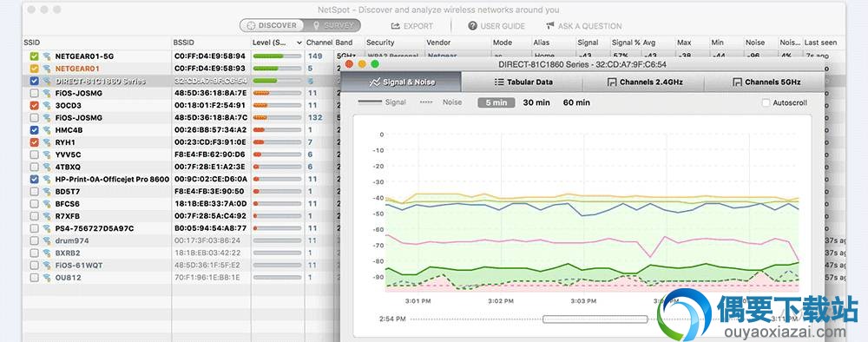Click the Wi-Fi icon beside BXRB2
Image resolution: width=868 pixels, height=342 pixels.
coord(47,253)
